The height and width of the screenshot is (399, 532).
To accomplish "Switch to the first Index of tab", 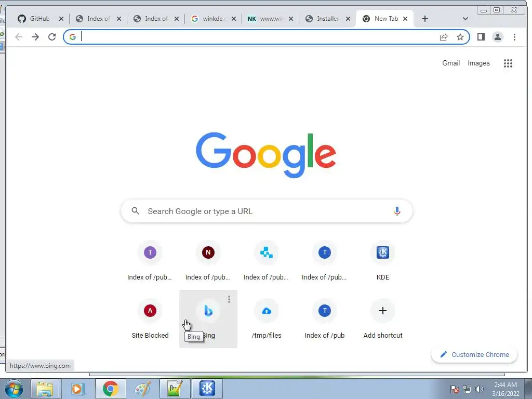I will [98, 19].
